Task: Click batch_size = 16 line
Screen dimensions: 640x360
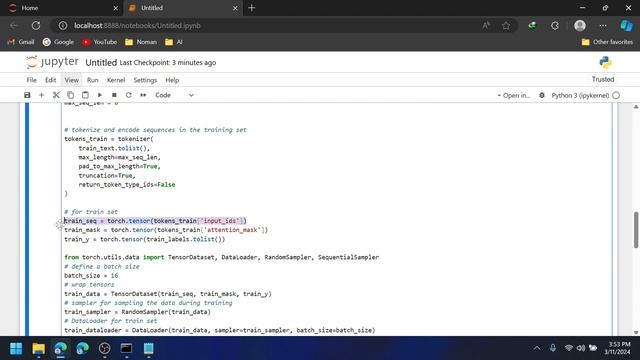Action: [x=91, y=276]
